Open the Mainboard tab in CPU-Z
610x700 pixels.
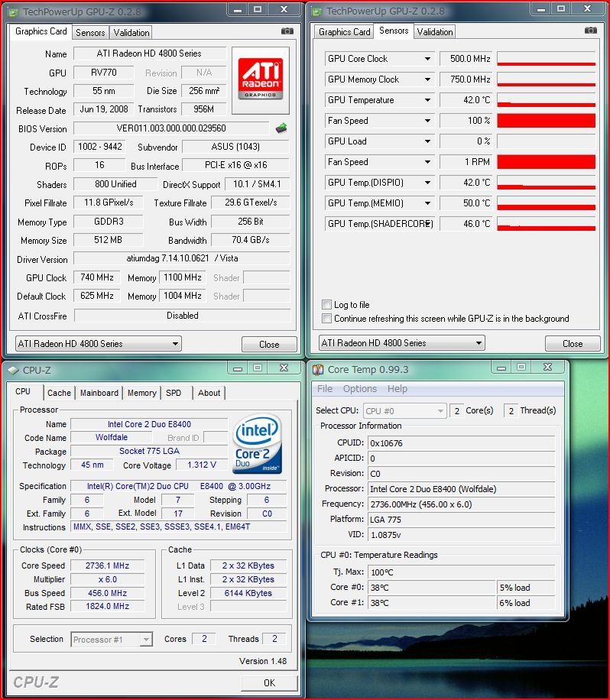99,393
